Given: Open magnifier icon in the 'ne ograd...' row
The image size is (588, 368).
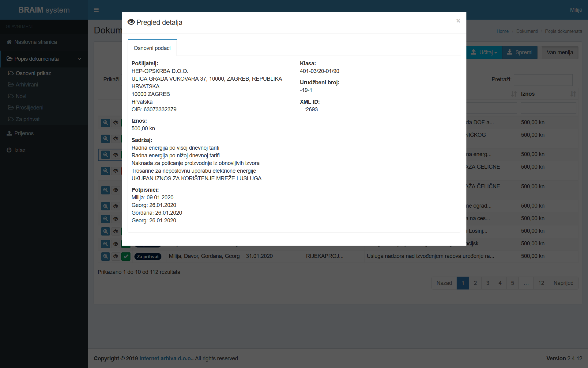Looking at the screenshot, I should click(105, 206).
